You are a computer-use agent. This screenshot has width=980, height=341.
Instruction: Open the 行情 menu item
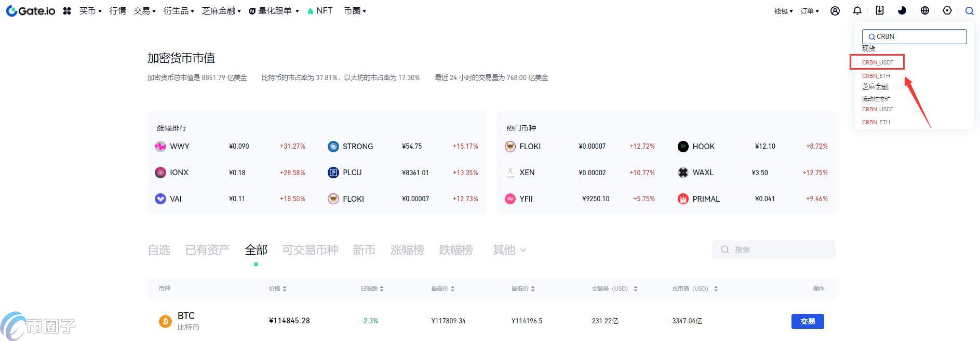pos(117,11)
